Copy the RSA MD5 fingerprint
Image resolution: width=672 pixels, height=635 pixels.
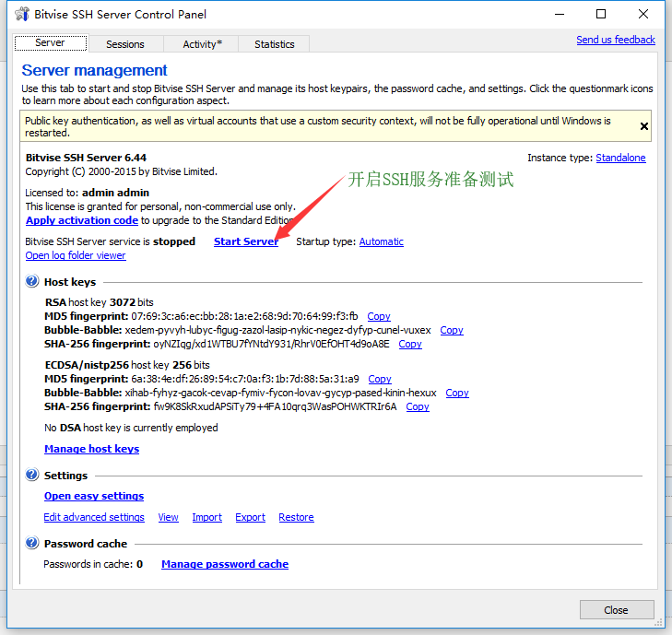pyautogui.click(x=379, y=316)
